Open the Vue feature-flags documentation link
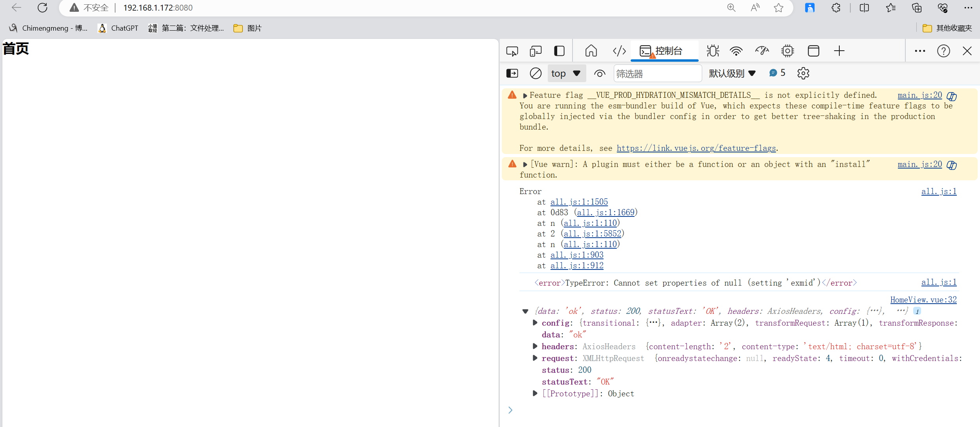The height and width of the screenshot is (427, 980). (x=696, y=148)
